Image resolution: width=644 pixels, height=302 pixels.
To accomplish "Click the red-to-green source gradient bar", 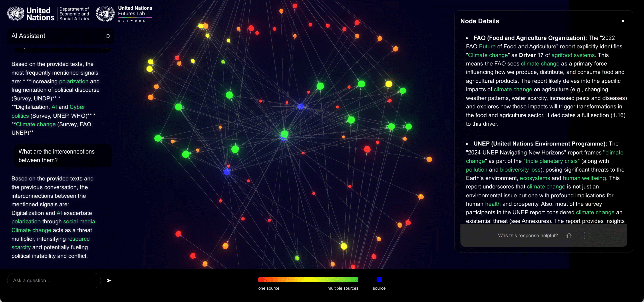I will tap(308, 280).
